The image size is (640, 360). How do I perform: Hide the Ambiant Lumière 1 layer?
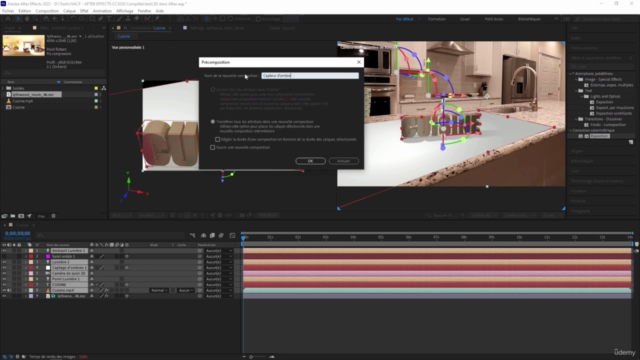pos(4,251)
